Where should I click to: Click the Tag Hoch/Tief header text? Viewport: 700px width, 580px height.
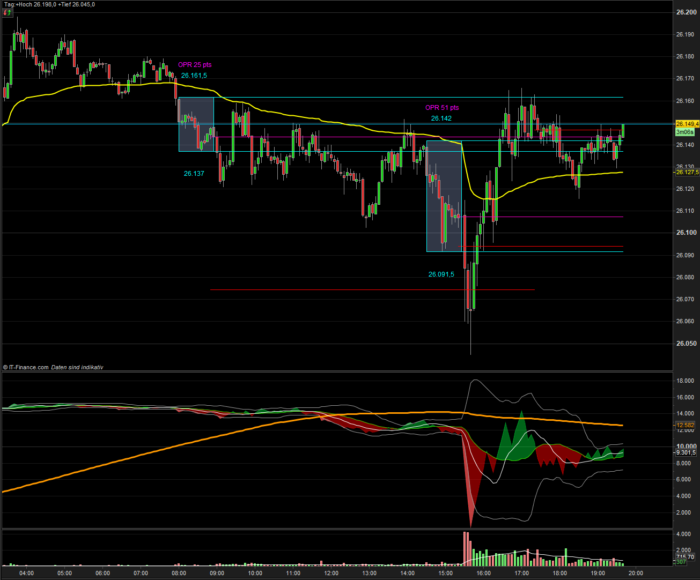49,4
